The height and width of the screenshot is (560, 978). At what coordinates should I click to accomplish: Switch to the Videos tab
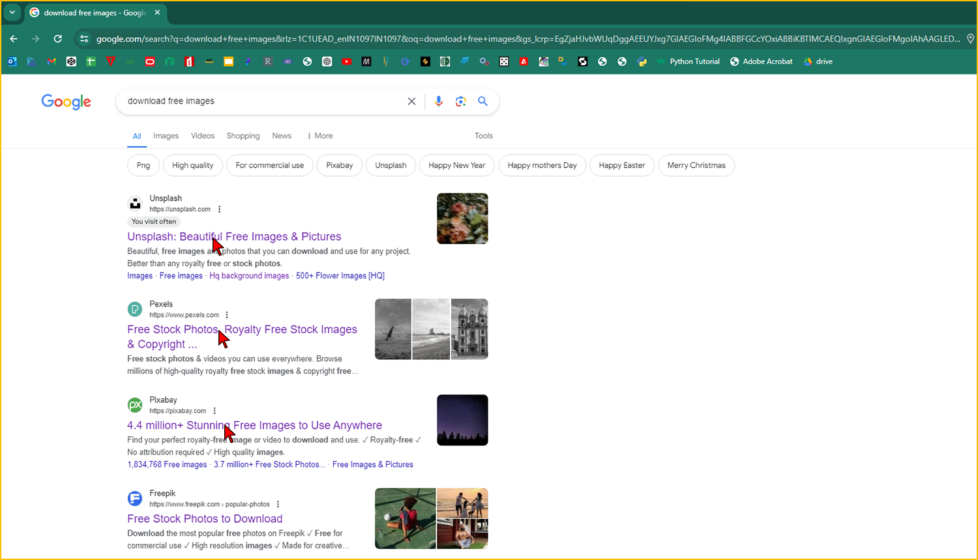202,136
